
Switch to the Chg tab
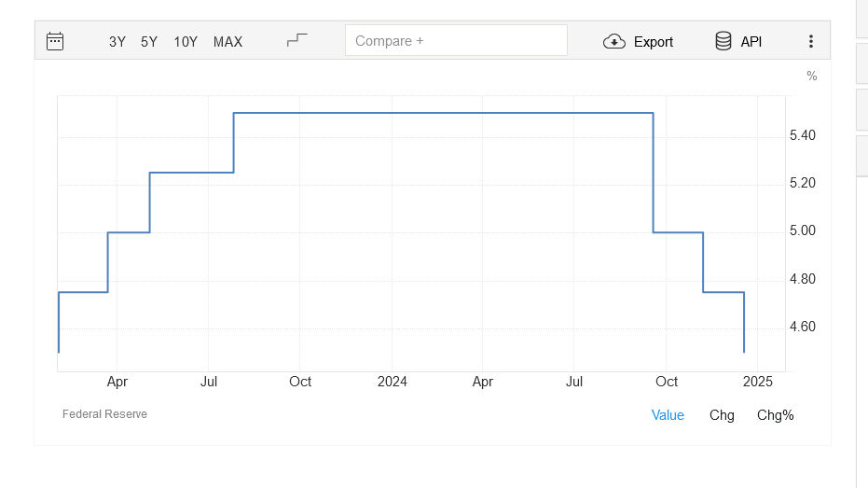tap(722, 415)
